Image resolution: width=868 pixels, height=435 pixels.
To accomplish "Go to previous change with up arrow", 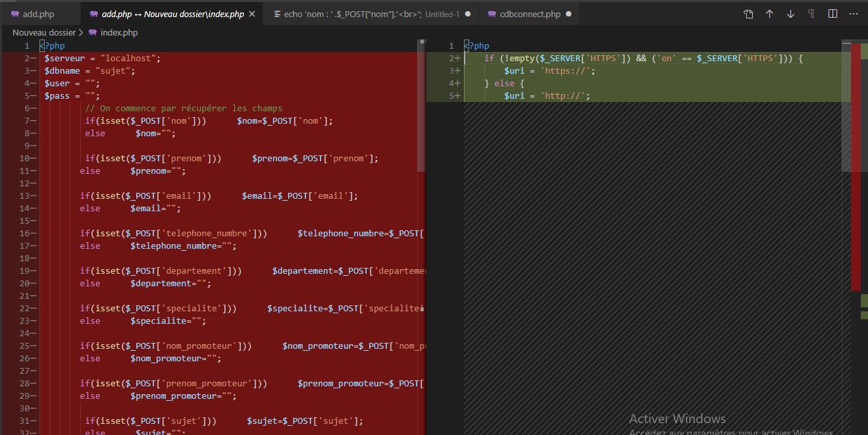I will click(x=769, y=14).
